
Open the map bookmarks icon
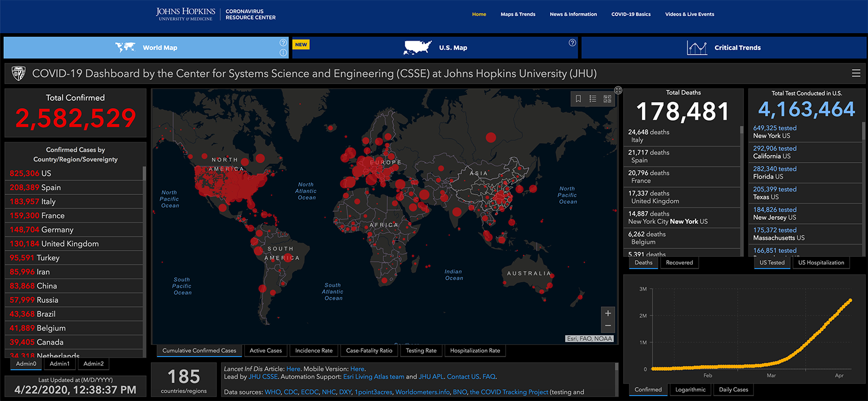click(x=579, y=99)
